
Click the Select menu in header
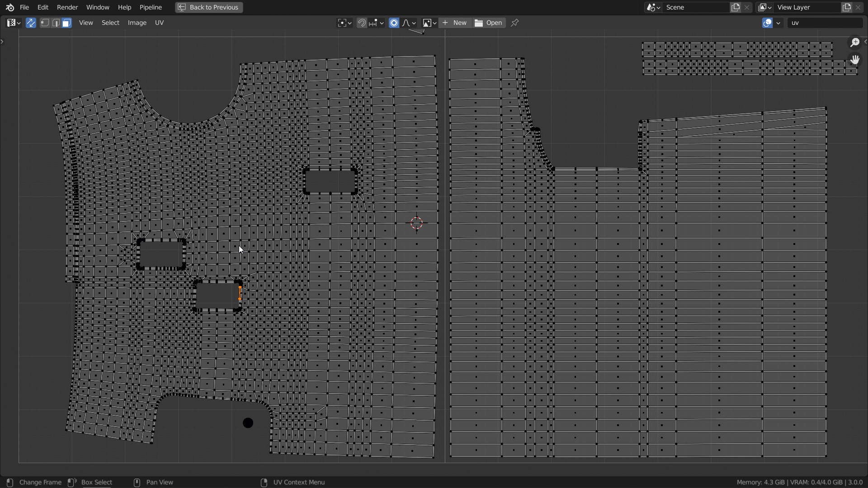(x=110, y=23)
